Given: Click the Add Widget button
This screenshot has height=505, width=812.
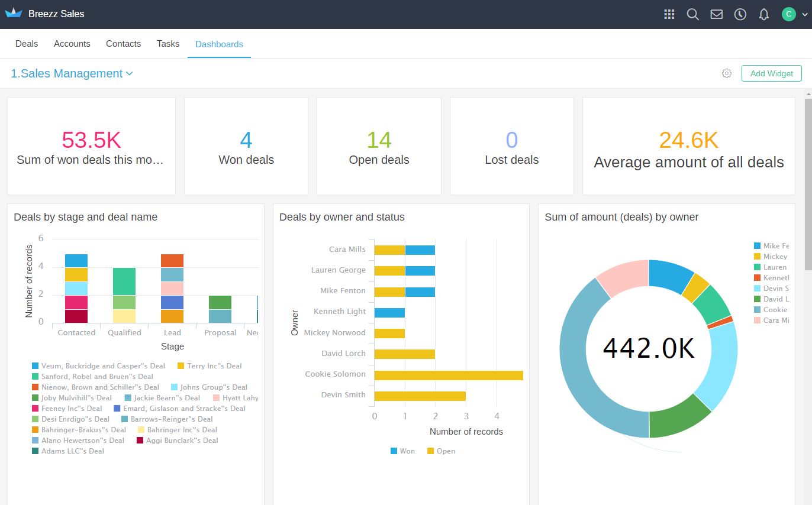Looking at the screenshot, I should tap(772, 73).
